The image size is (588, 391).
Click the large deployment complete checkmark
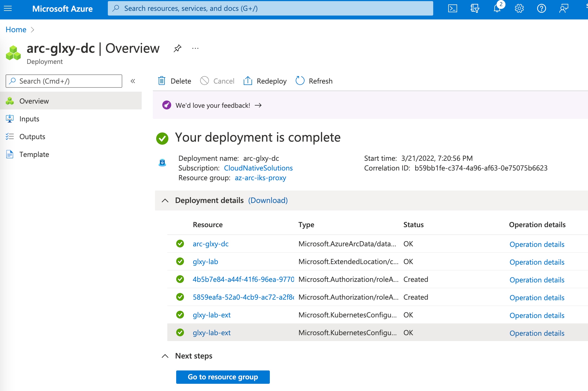click(x=162, y=138)
